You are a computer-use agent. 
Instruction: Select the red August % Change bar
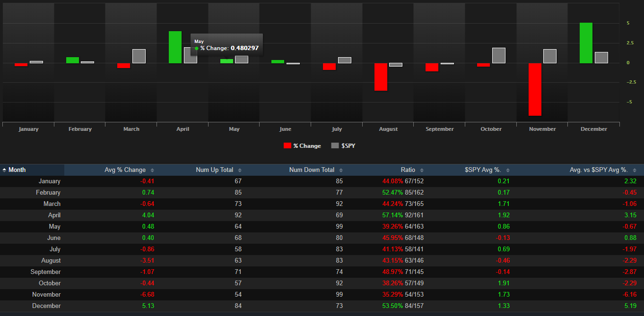point(381,77)
